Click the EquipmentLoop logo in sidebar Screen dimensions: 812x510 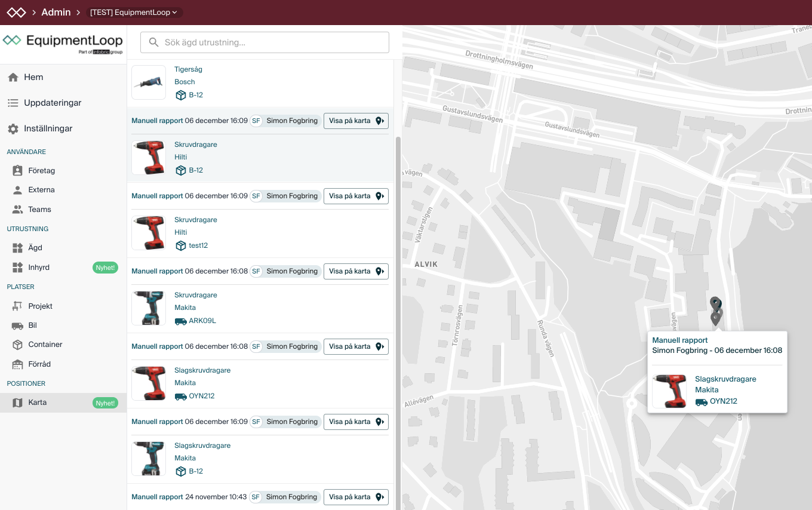pyautogui.click(x=63, y=43)
